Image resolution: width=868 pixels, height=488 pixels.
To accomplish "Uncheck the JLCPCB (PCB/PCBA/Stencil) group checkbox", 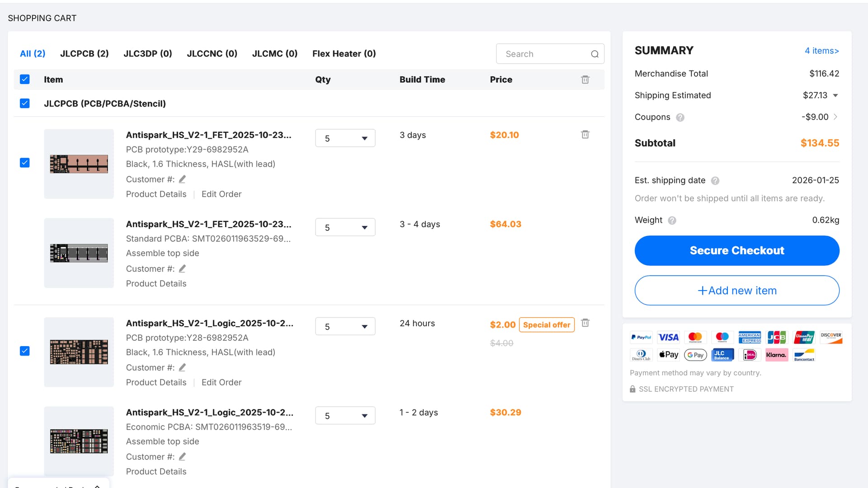I will click(x=25, y=103).
